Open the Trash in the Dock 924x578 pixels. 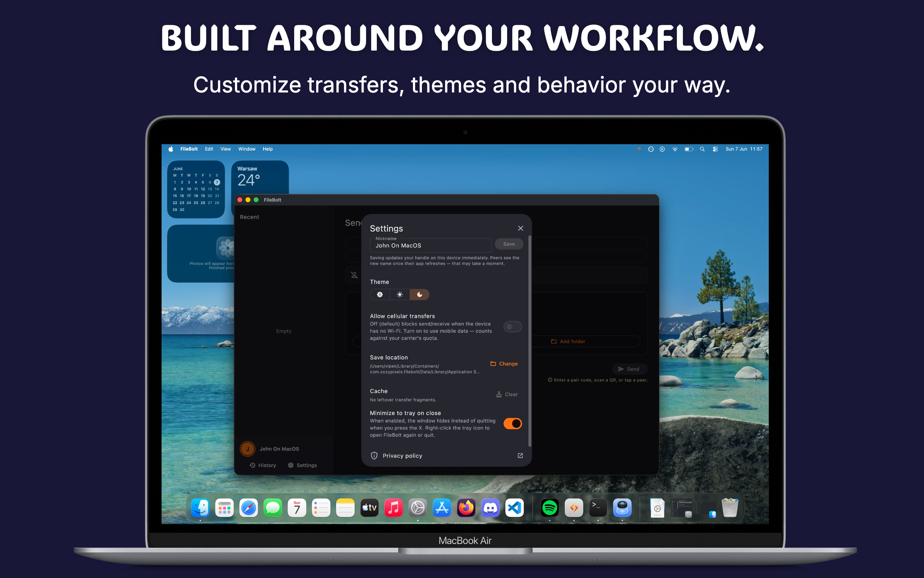tap(730, 508)
